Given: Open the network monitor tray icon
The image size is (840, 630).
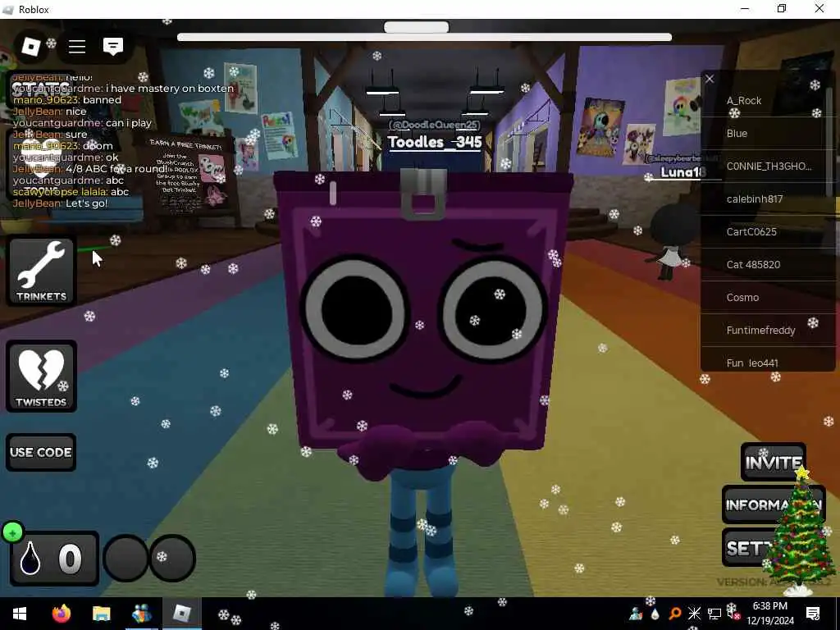Looking at the screenshot, I should (x=714, y=614).
